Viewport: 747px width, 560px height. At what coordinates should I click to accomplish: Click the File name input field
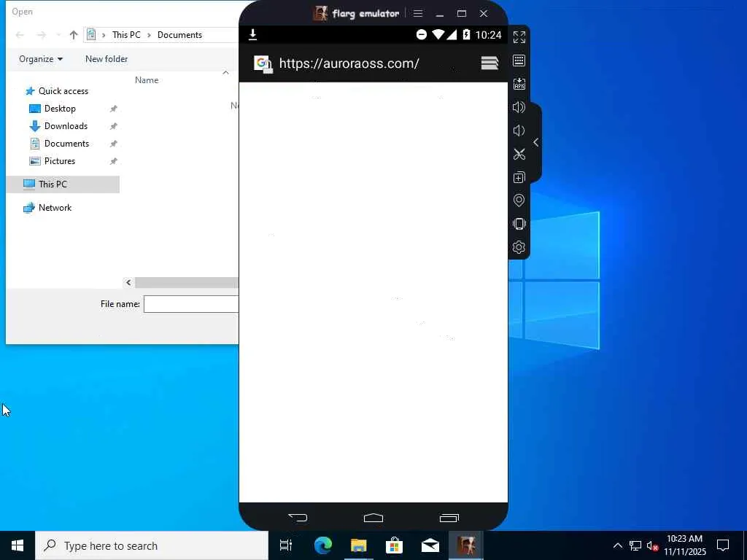(191, 304)
